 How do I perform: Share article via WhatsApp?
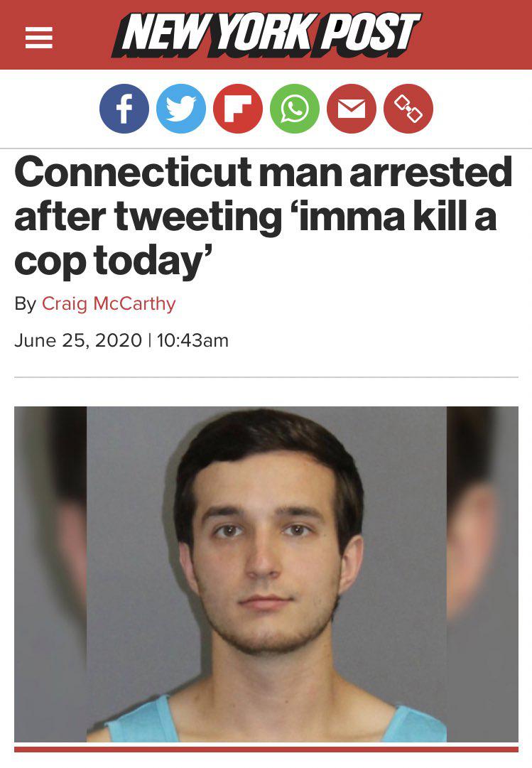point(295,109)
